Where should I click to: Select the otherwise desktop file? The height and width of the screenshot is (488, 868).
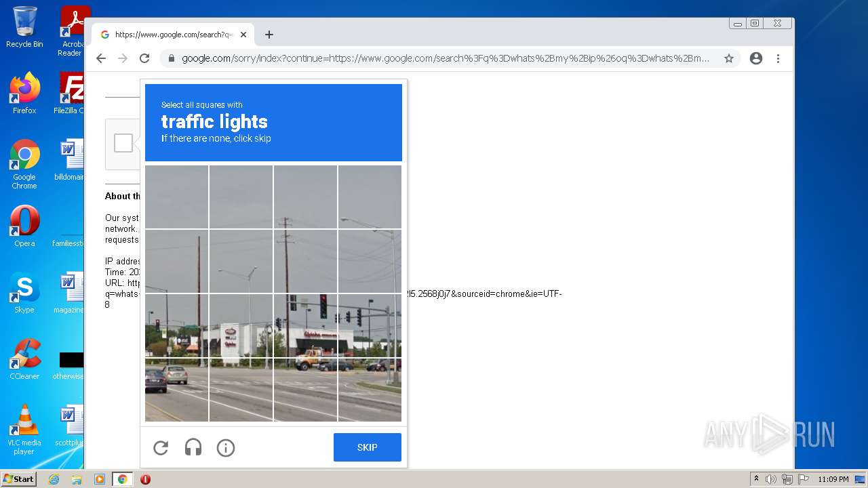click(69, 366)
